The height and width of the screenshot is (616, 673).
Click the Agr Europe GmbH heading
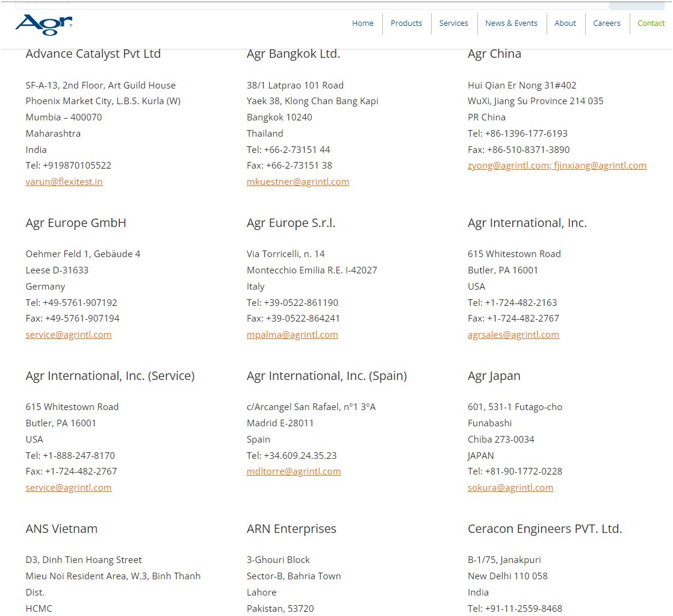(76, 223)
